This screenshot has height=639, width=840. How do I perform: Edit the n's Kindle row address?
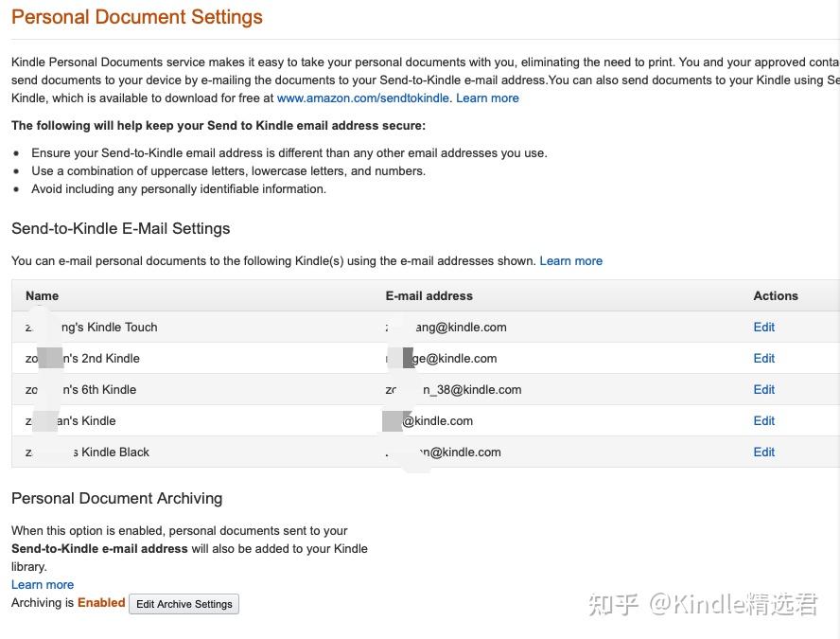[763, 421]
